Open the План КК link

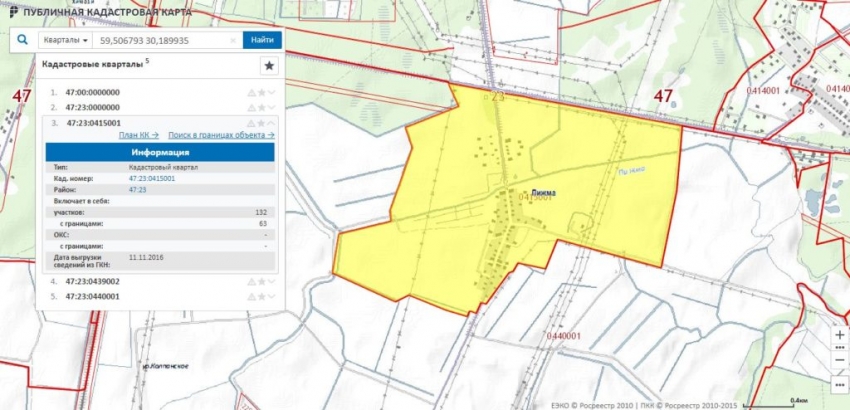pyautogui.click(x=138, y=134)
